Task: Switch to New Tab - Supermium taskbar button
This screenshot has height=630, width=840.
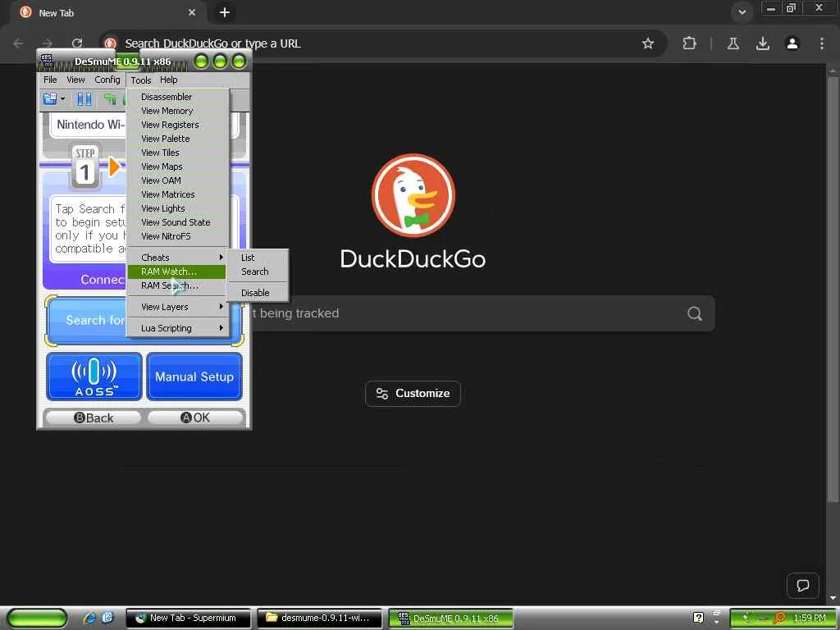Action: tap(188, 619)
